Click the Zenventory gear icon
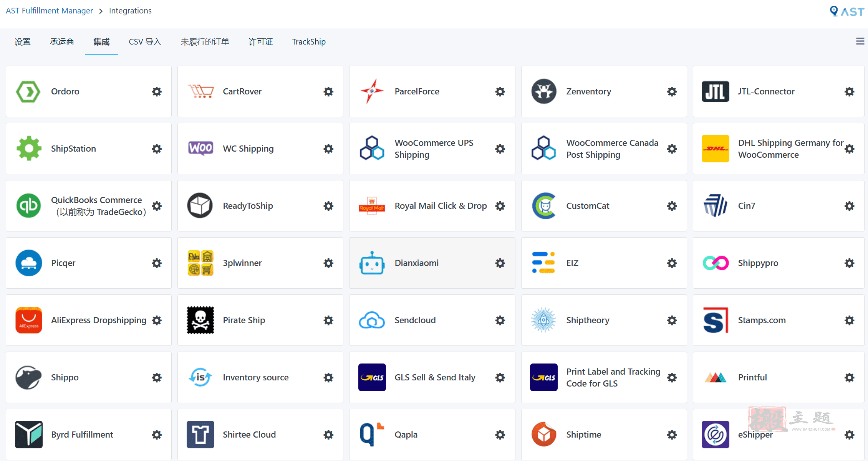 672,91
